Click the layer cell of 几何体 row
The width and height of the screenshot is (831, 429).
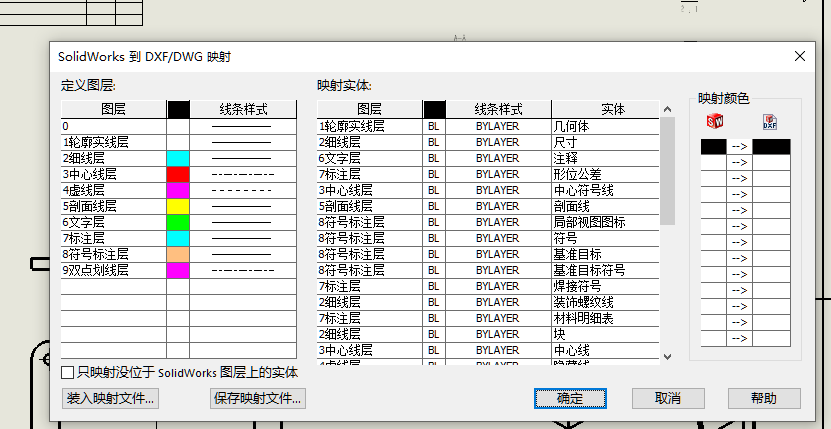369,126
